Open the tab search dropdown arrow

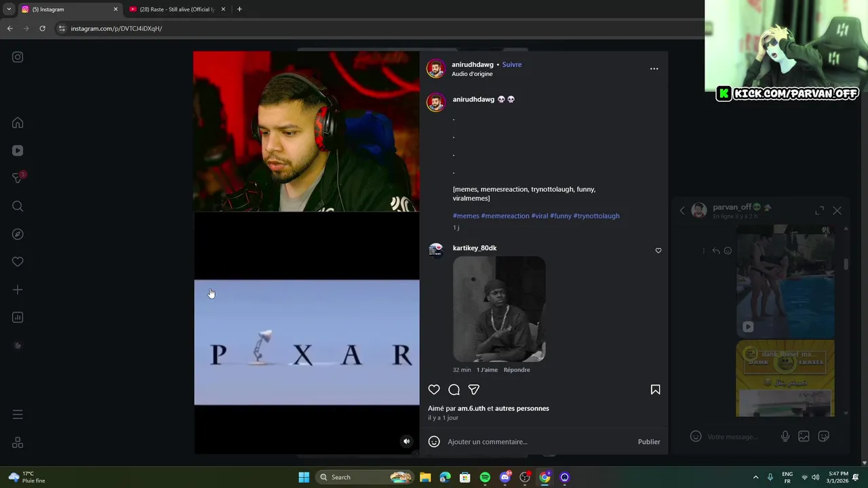point(9,9)
